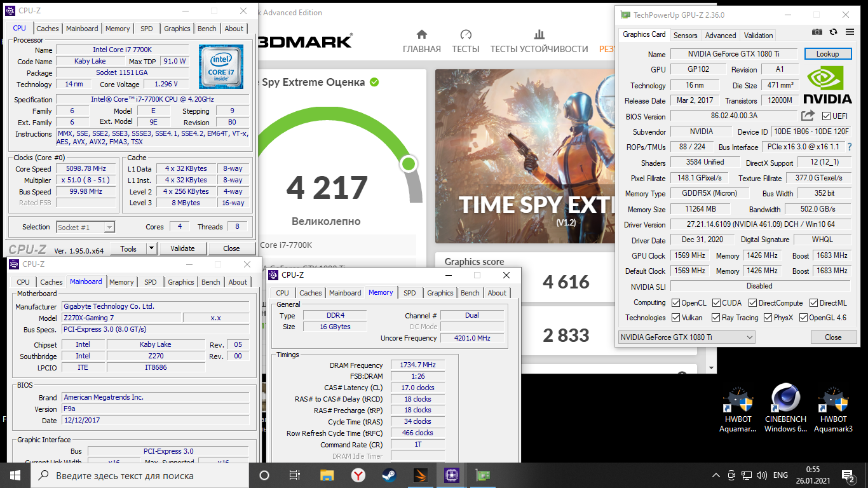Toggle the DirectML checkbox
Image resolution: width=868 pixels, height=488 pixels.
tap(813, 303)
